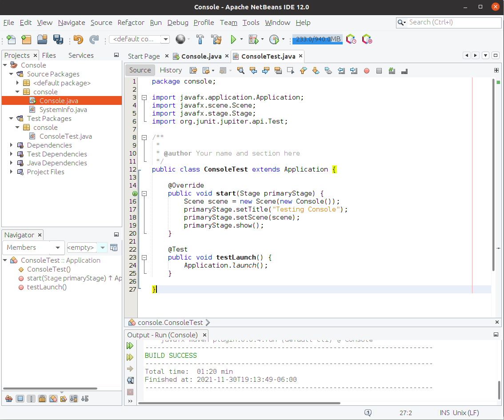Click the Undo arrow in the toolbar
This screenshot has width=504, height=420.
tap(79, 40)
